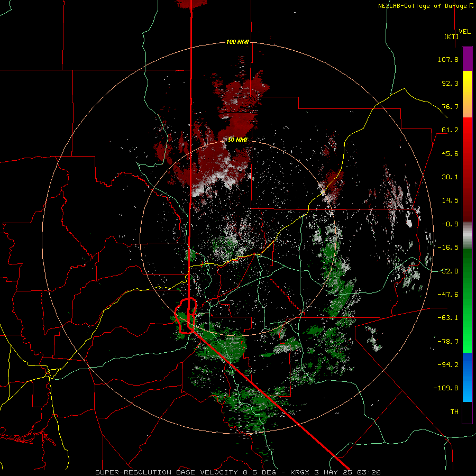Click the 61.2 velocity scale value
Screen dimensions: 476x476
pos(450,130)
